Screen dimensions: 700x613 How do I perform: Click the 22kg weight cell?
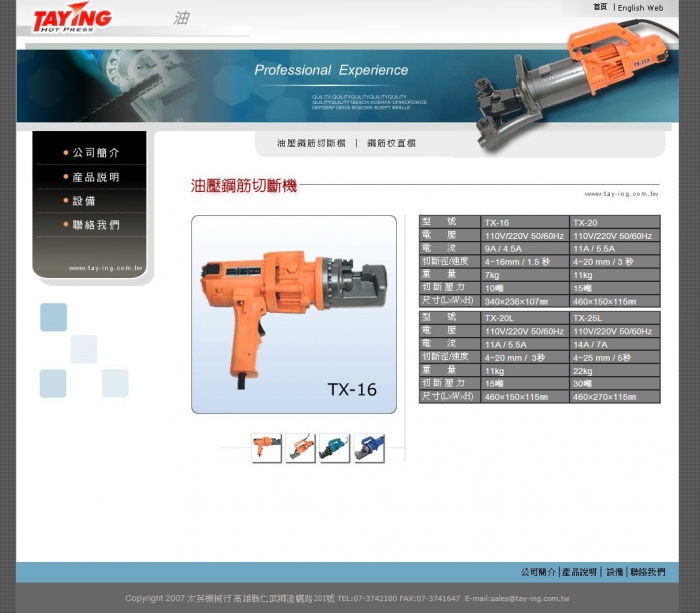(615, 371)
